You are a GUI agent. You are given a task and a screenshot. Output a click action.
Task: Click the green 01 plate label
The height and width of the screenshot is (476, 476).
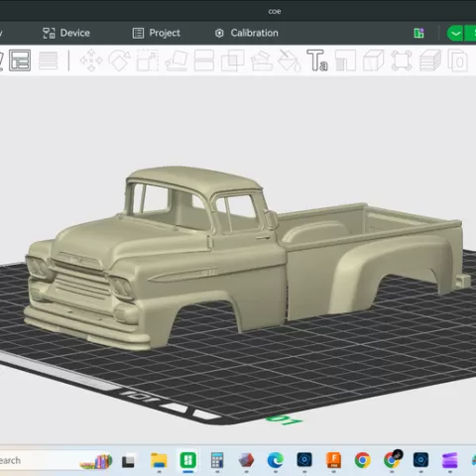(x=285, y=419)
